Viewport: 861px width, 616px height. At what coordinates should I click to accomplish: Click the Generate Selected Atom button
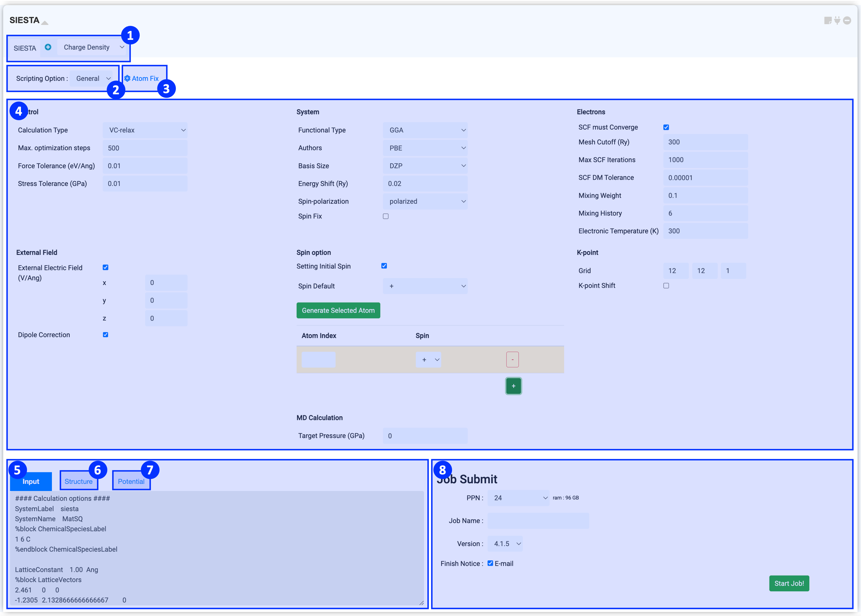338,310
